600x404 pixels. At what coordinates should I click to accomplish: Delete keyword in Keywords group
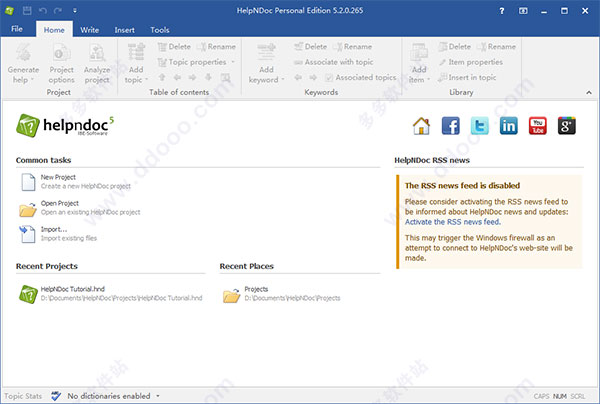(x=310, y=47)
